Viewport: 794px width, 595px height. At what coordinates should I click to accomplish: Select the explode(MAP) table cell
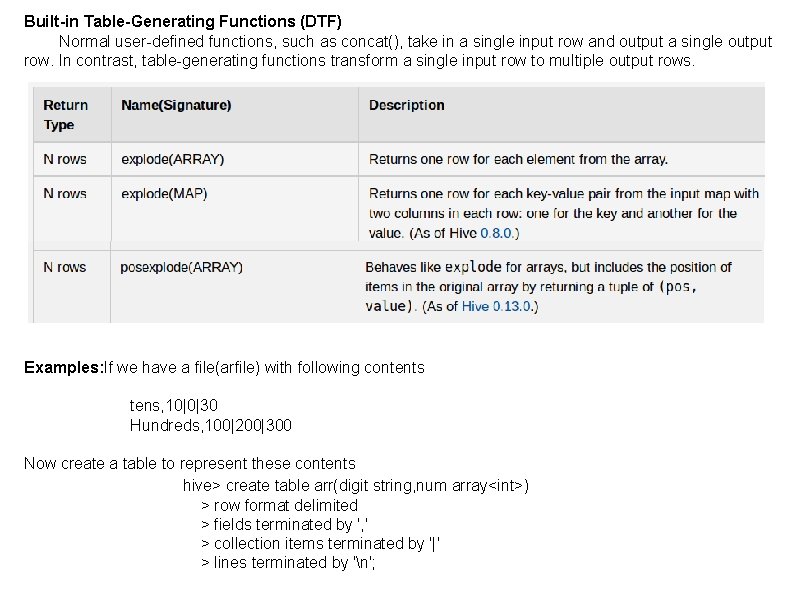point(164,193)
